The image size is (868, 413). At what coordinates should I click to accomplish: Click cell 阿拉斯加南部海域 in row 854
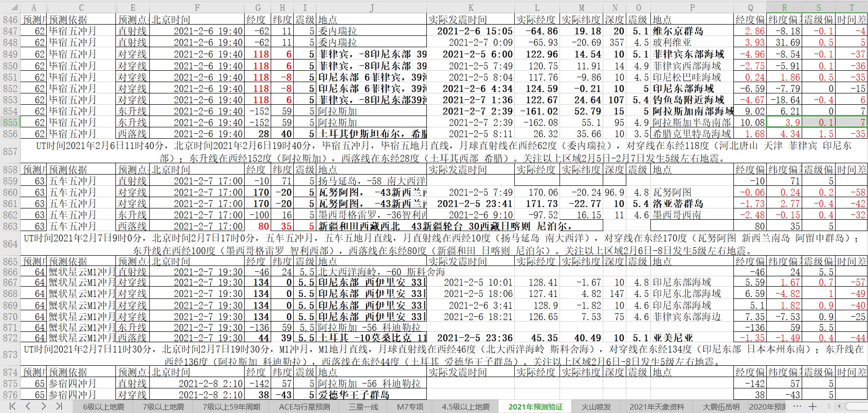(x=692, y=111)
